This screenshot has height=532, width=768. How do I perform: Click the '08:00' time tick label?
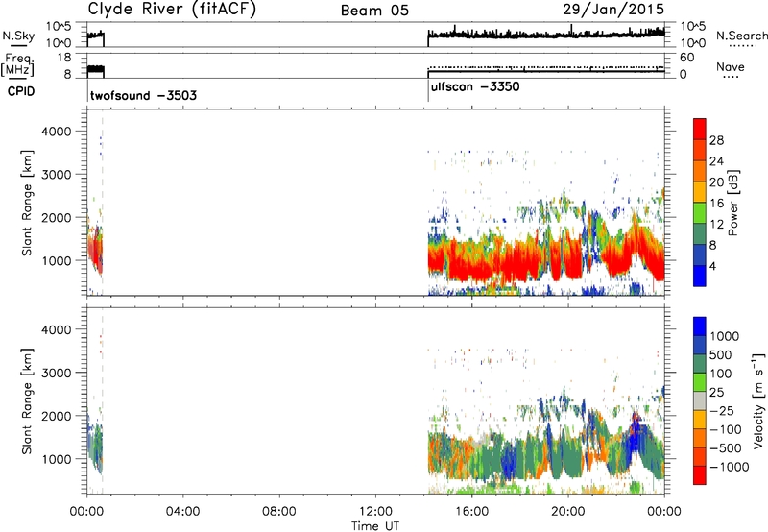click(x=278, y=512)
